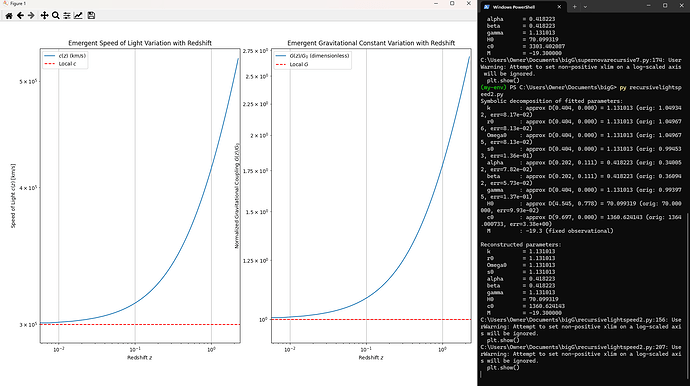The height and width of the screenshot is (386, 690).
Task: Save the figure with the disk icon
Action: [x=91, y=15]
